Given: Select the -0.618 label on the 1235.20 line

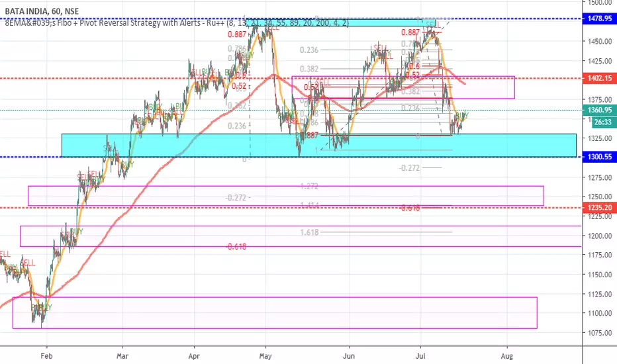Looking at the screenshot, I should 410,208.
